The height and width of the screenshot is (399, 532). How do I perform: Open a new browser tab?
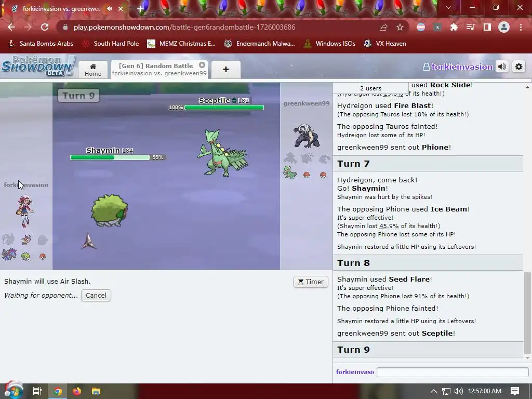140,9
